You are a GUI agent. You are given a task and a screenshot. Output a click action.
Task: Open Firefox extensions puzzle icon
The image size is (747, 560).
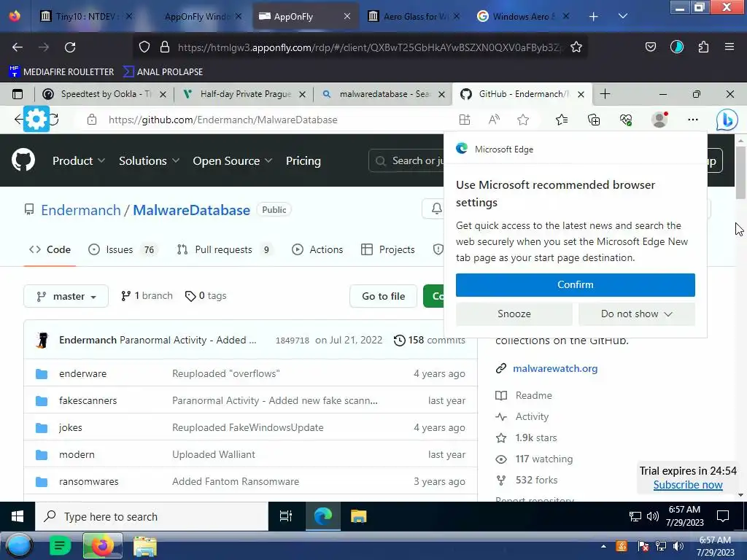703,47
